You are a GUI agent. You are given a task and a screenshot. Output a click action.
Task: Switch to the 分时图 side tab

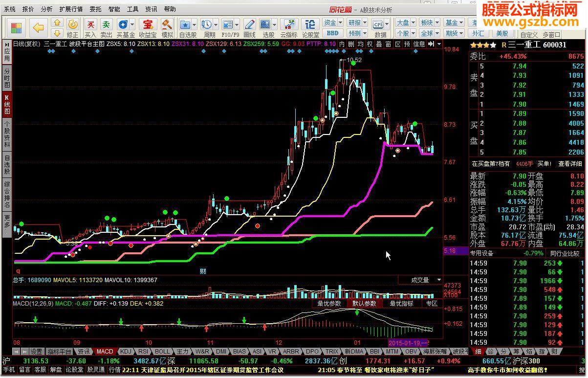[x=7, y=77]
